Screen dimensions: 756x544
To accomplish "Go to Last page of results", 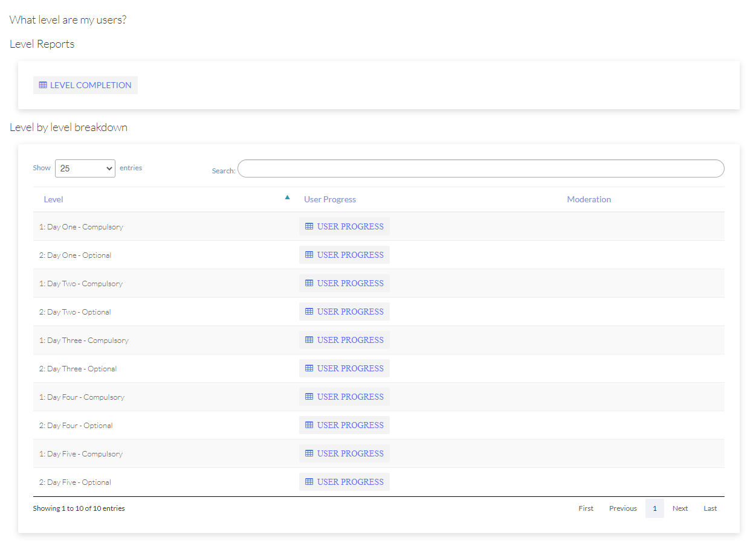I will point(710,508).
